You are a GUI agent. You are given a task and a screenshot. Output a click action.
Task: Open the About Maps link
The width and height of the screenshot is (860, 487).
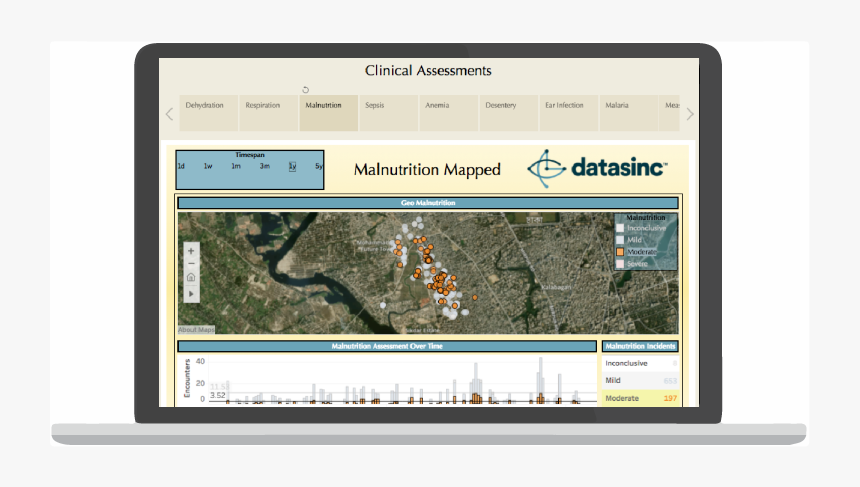[196, 329]
